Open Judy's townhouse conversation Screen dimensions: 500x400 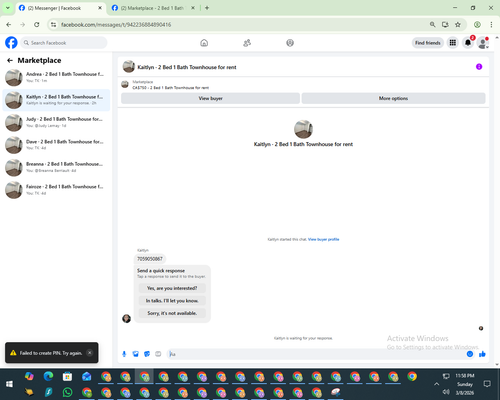56,122
